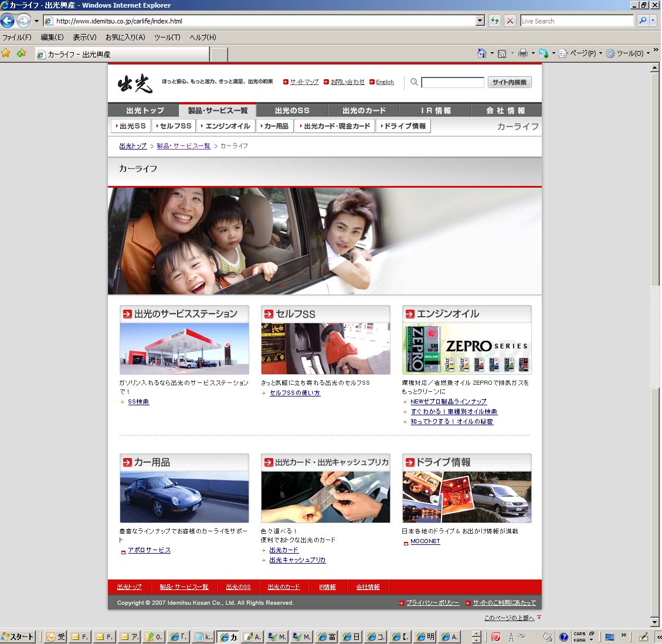662x644 pixels.
Task: Open the 出光キャッシュプリカ link
Action: click(x=297, y=560)
